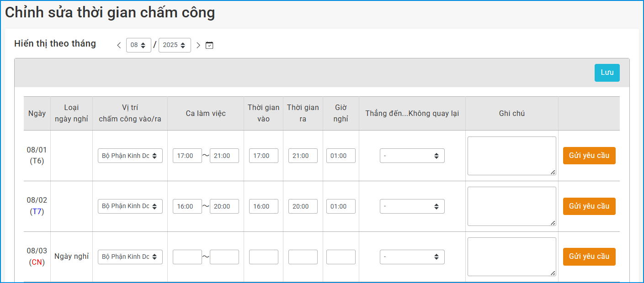Go to next month using right chevron
The image size is (644, 283).
(198, 45)
